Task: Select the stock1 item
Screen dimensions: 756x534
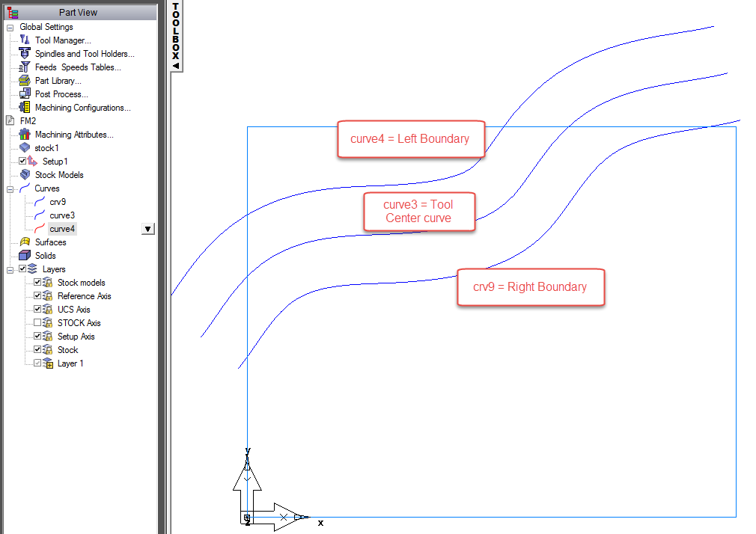Action: point(47,147)
